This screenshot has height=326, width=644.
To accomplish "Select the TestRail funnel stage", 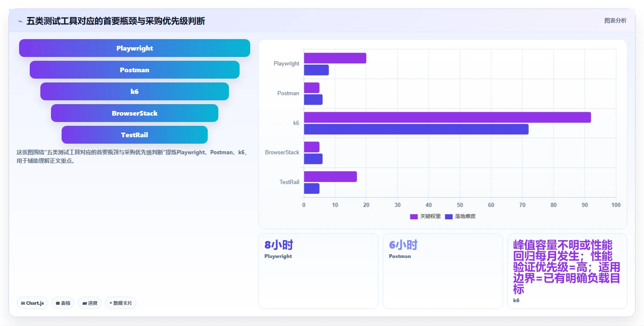I will point(135,135).
